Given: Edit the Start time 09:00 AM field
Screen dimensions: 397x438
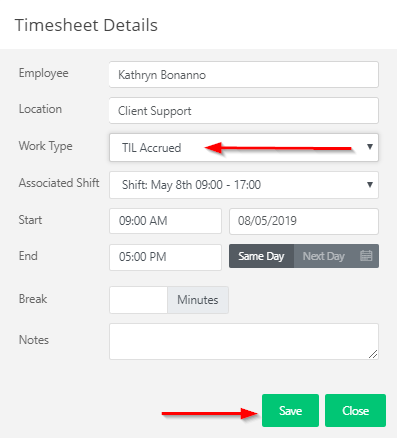Looking at the screenshot, I should tap(165, 221).
